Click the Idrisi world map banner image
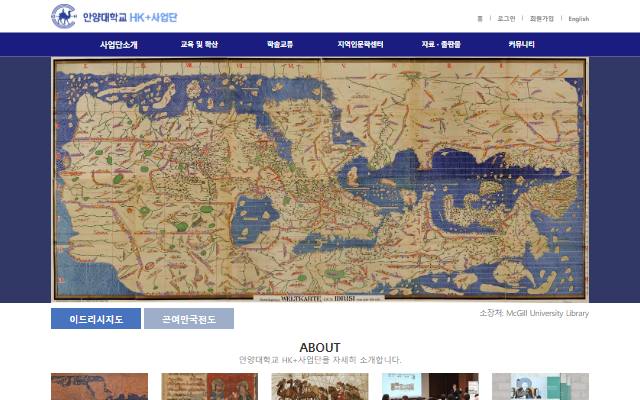The height and width of the screenshot is (400, 640). click(320, 180)
